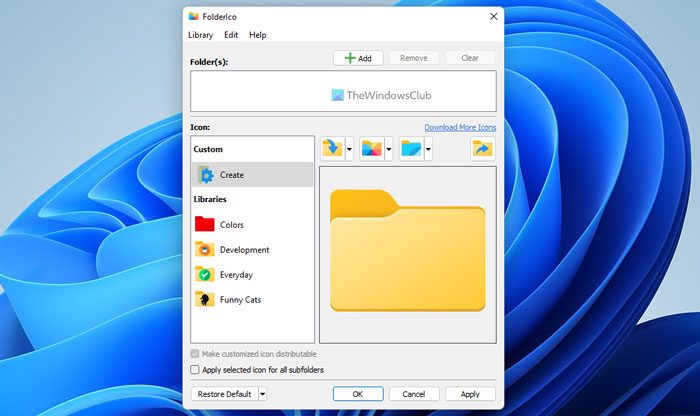Click the Remove button
The image size is (700, 416).
414,58
